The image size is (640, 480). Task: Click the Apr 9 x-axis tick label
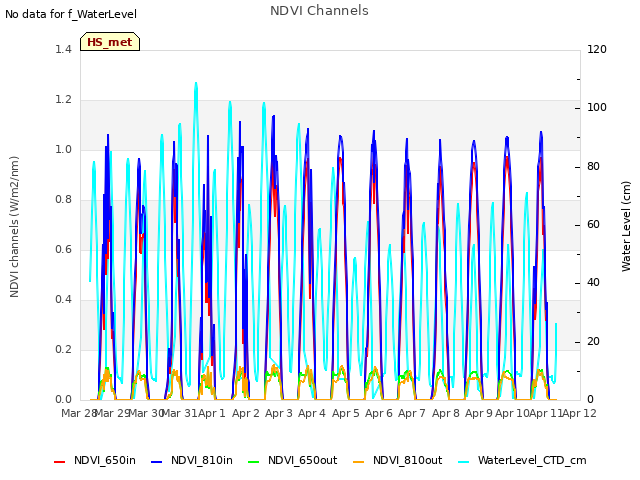coord(479,413)
